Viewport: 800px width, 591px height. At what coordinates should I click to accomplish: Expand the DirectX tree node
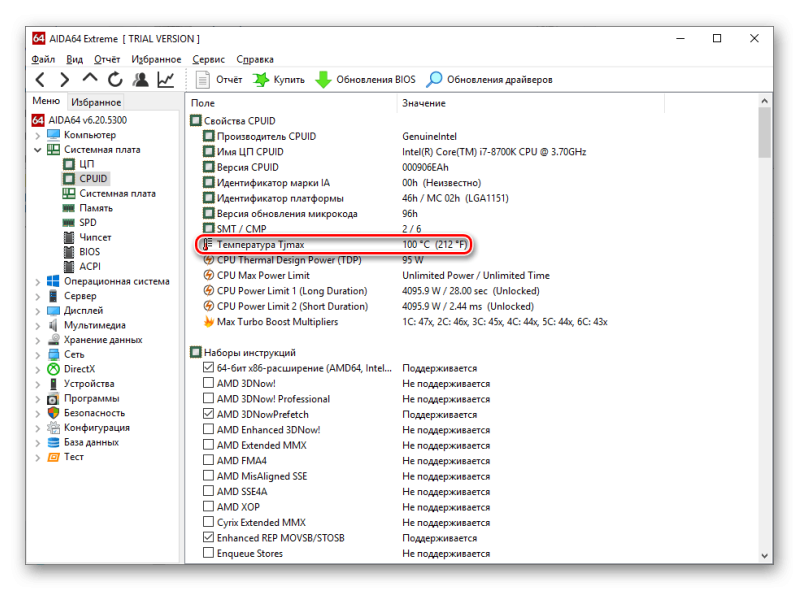tap(38, 370)
